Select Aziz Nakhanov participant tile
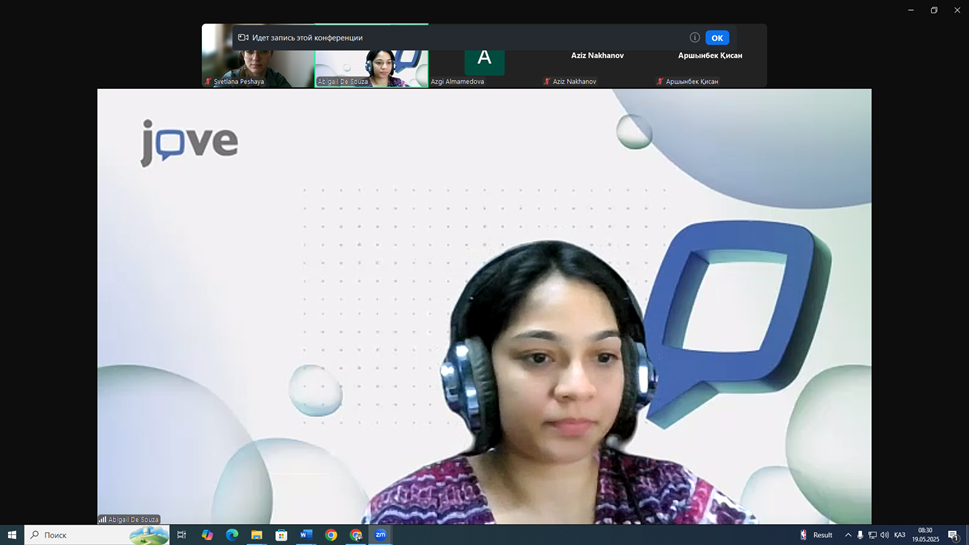Screen dimensions: 969x545 (x=598, y=56)
